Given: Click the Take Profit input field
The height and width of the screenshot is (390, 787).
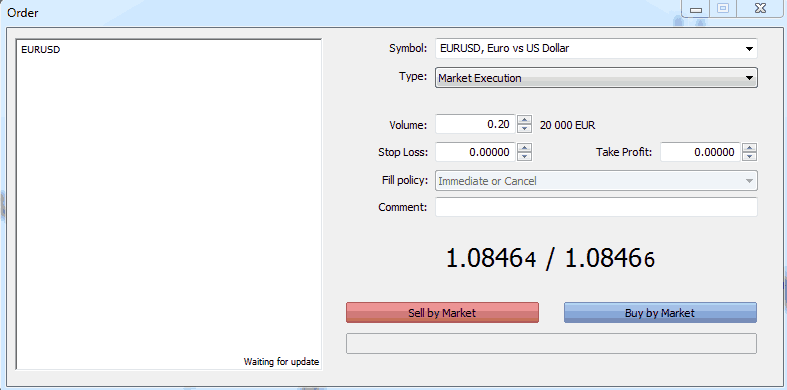Looking at the screenshot, I should tap(700, 152).
